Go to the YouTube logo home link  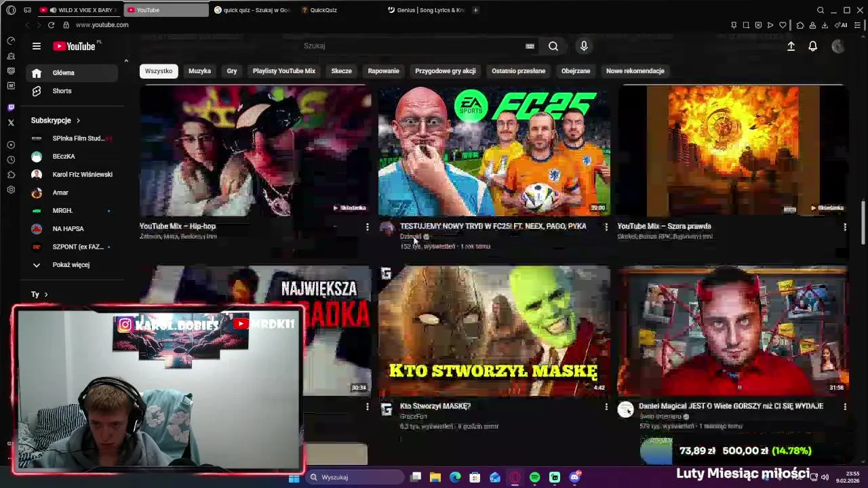click(x=75, y=46)
